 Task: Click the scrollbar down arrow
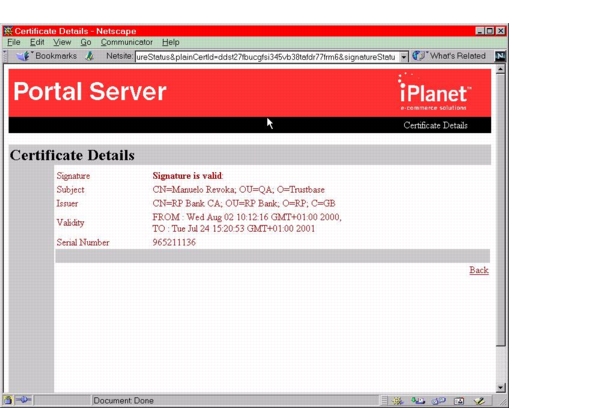click(x=501, y=388)
